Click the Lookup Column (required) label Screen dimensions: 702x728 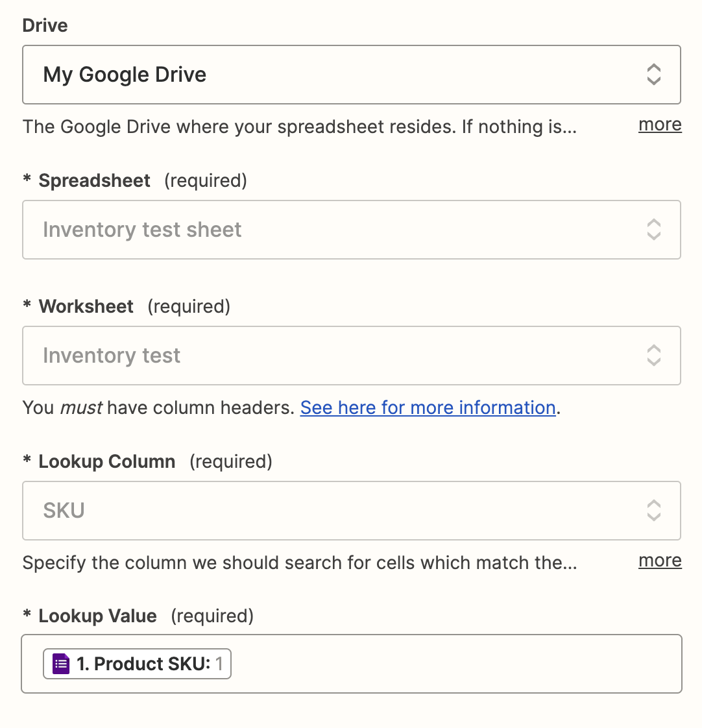click(107, 461)
